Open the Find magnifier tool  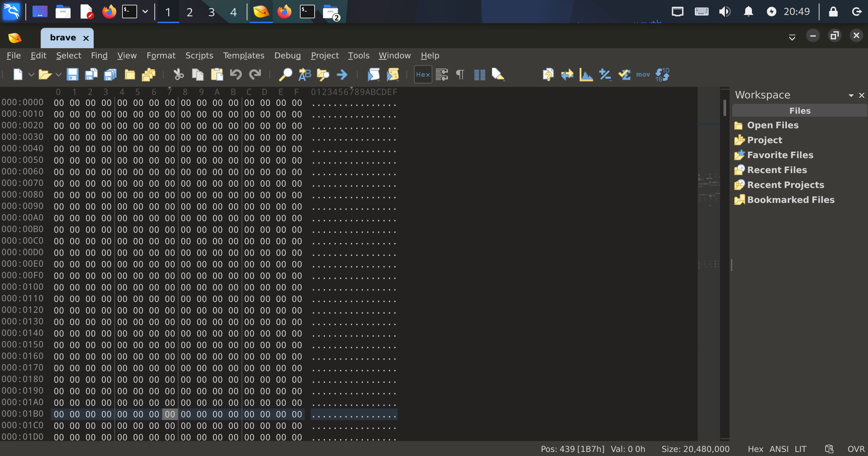click(285, 74)
